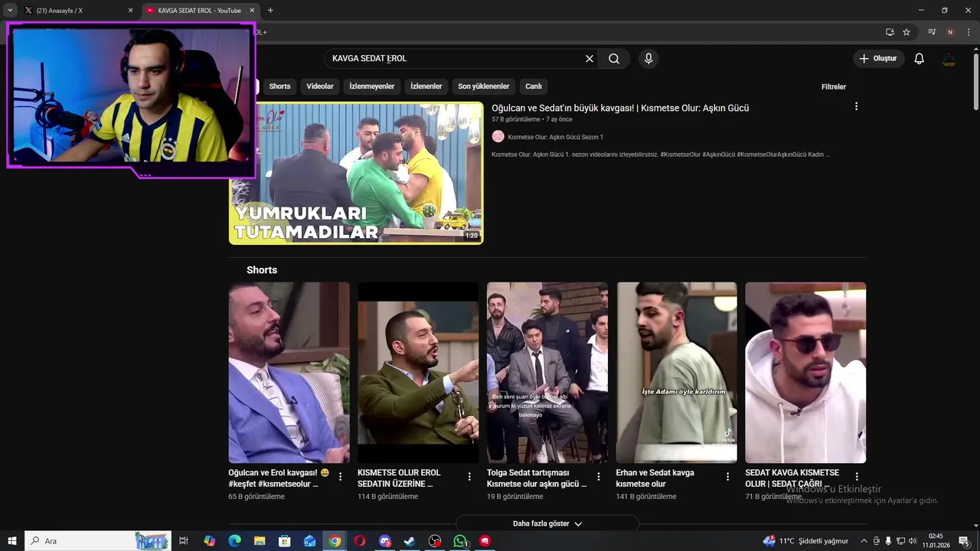This screenshot has width=980, height=551.
Task: Open a new Chrome tab
Action: coord(270,11)
